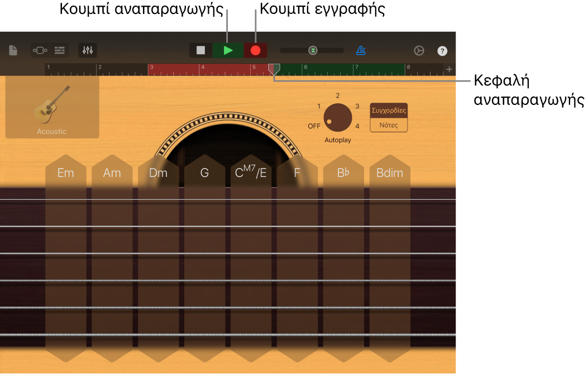Screen dimensions: 588x374
Task: Switch to Συγχορδίες (Chords) mode
Action: pyautogui.click(x=389, y=111)
